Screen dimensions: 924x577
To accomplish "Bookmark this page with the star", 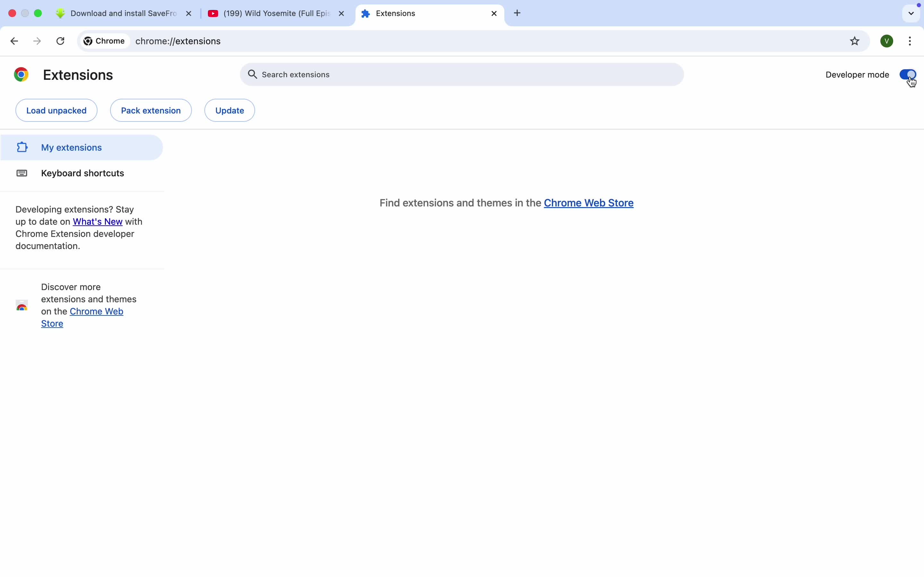I will 854,41.
